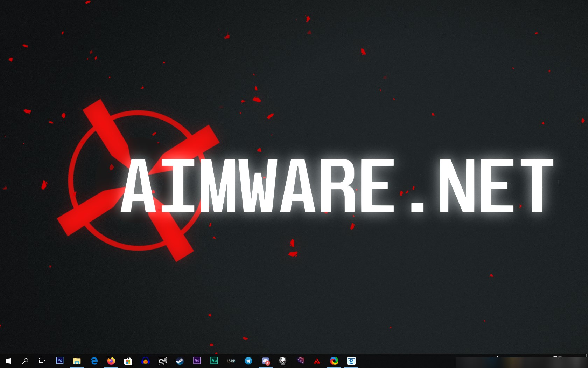The height and width of the screenshot is (368, 588).
Task: Open File Explorer folder icon
Action: (77, 361)
